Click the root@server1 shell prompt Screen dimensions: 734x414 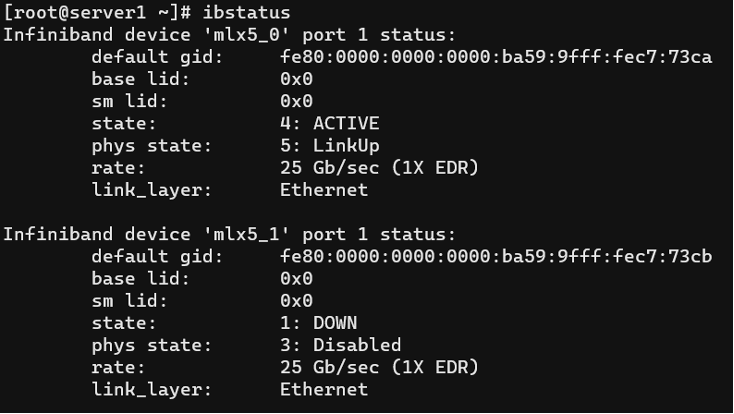tap(97, 12)
